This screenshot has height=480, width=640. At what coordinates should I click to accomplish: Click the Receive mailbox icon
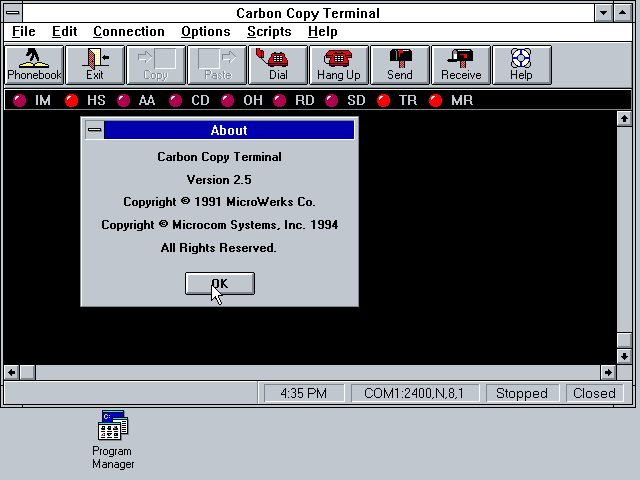pyautogui.click(x=461, y=65)
